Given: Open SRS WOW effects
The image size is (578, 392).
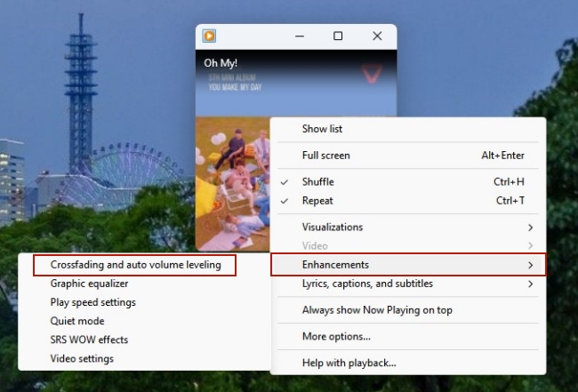Looking at the screenshot, I should click(144, 340).
